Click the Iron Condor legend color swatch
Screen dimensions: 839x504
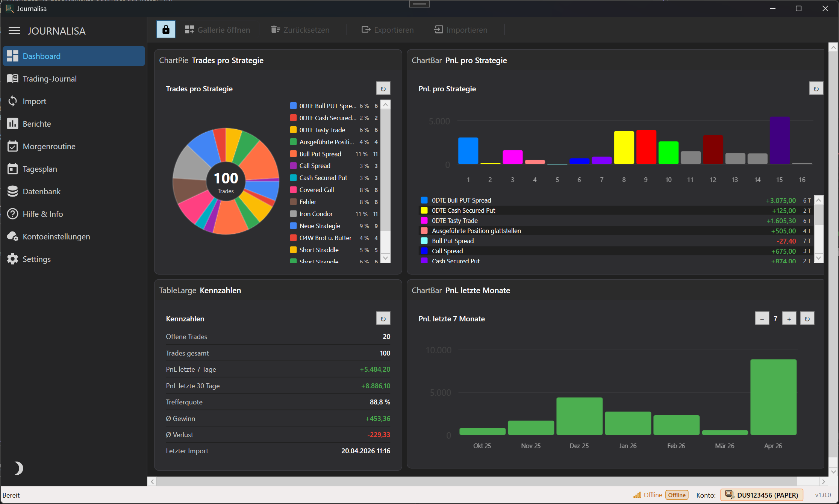pos(293,213)
